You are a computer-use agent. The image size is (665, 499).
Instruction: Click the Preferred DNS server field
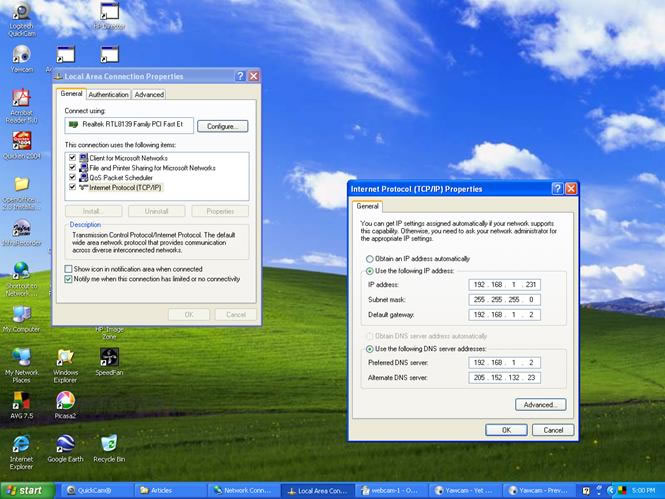(x=504, y=362)
